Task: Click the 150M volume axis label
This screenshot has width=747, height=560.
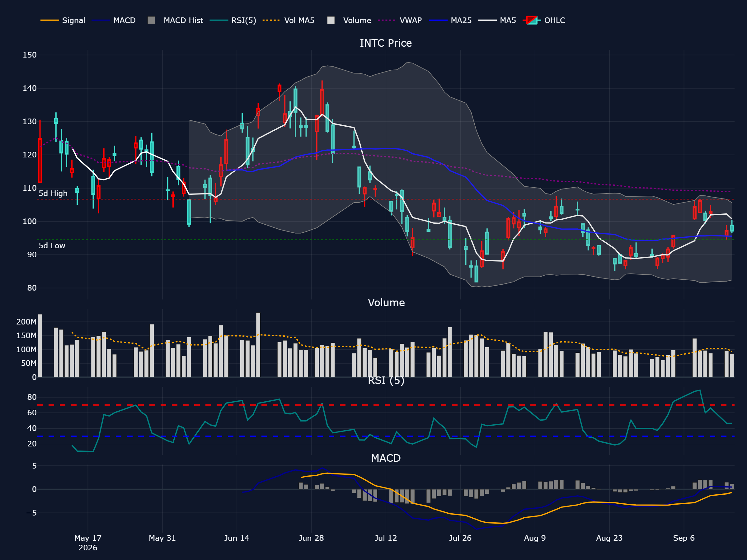Action: tap(26, 335)
